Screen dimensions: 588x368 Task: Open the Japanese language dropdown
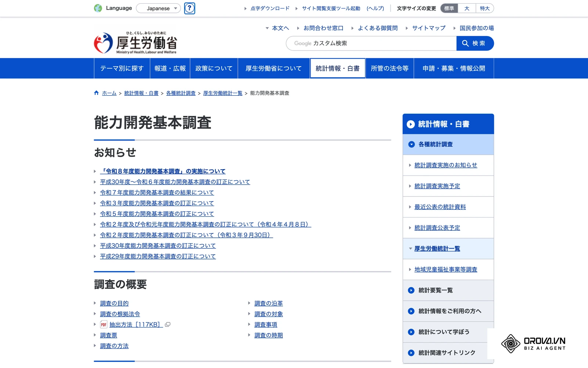[x=158, y=8]
